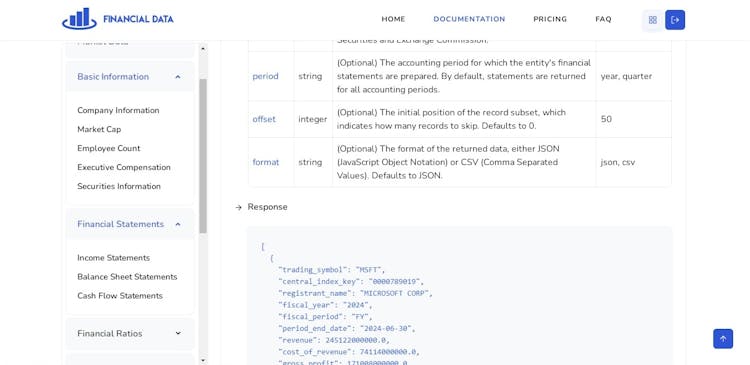Image resolution: width=750 pixels, height=365 pixels.
Task: Click the format parameter description text
Action: pos(448,162)
